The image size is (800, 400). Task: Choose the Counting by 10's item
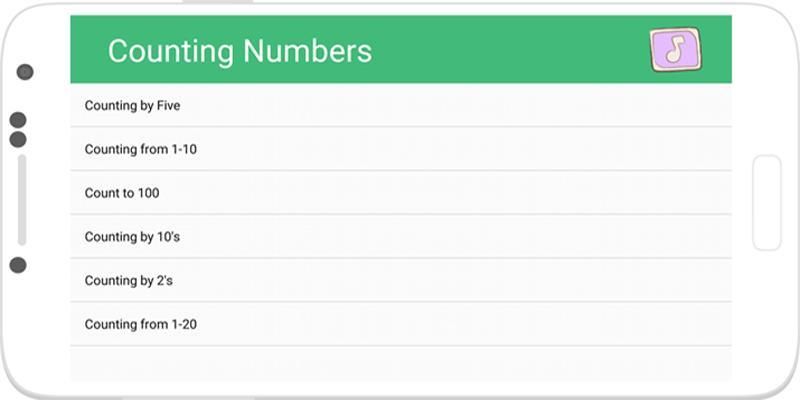[x=132, y=237]
